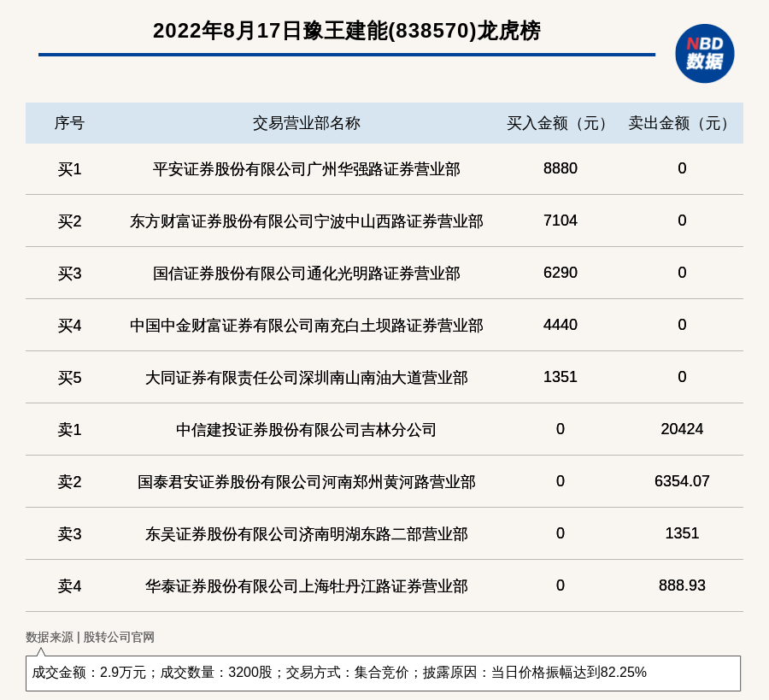Click buy amount 1351 in 买5 row

[x=560, y=377]
